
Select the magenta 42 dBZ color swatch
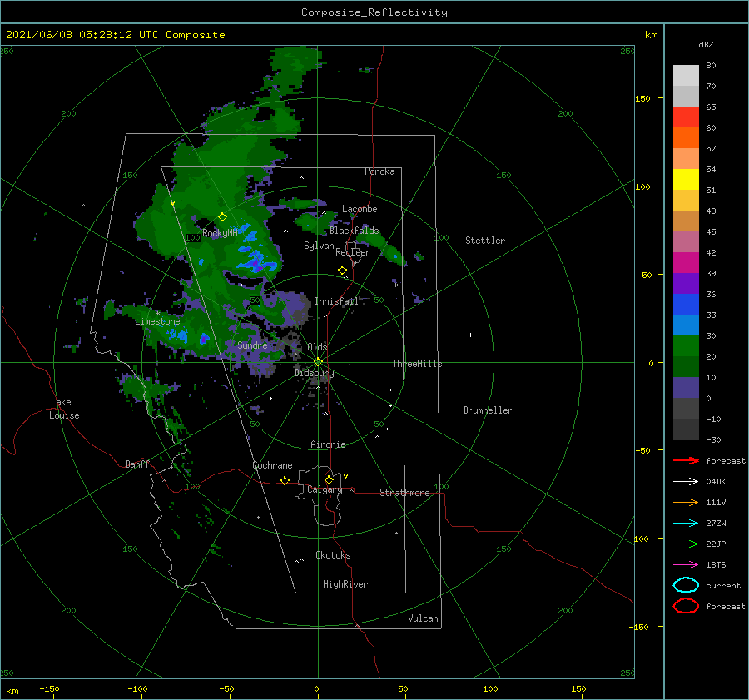pos(686,262)
